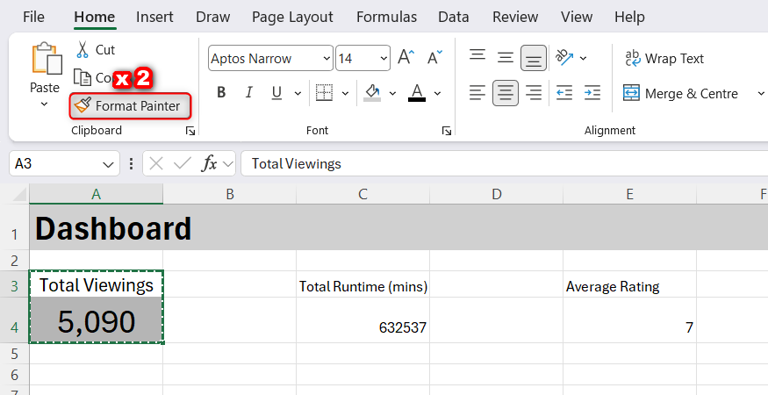Screen dimensions: 768x395
Task: Open the Help tab
Action: 629,17
